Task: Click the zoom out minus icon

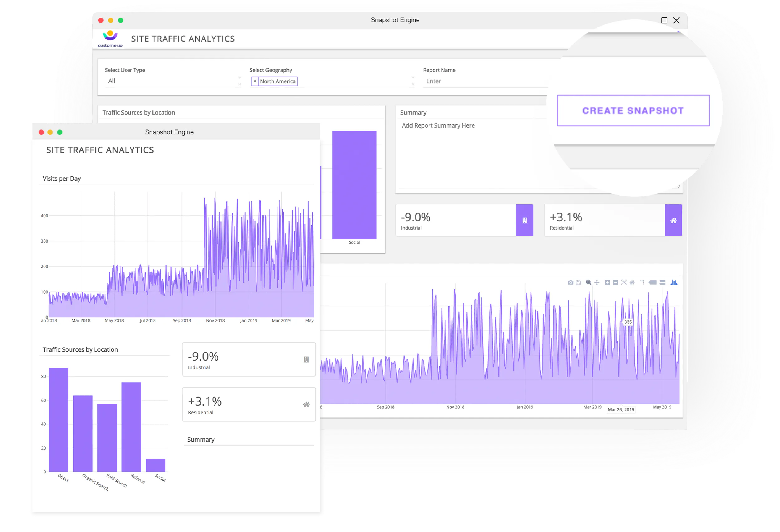Action: [615, 283]
